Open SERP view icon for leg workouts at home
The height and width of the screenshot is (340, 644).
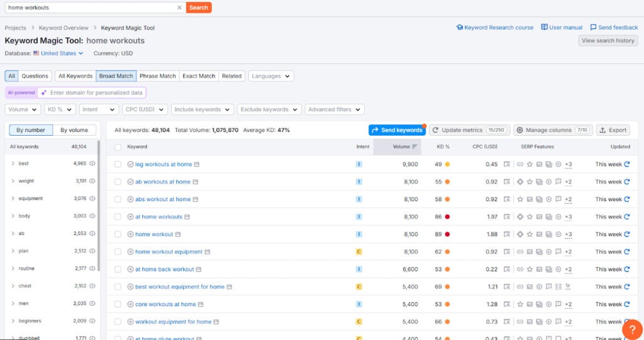click(x=507, y=164)
